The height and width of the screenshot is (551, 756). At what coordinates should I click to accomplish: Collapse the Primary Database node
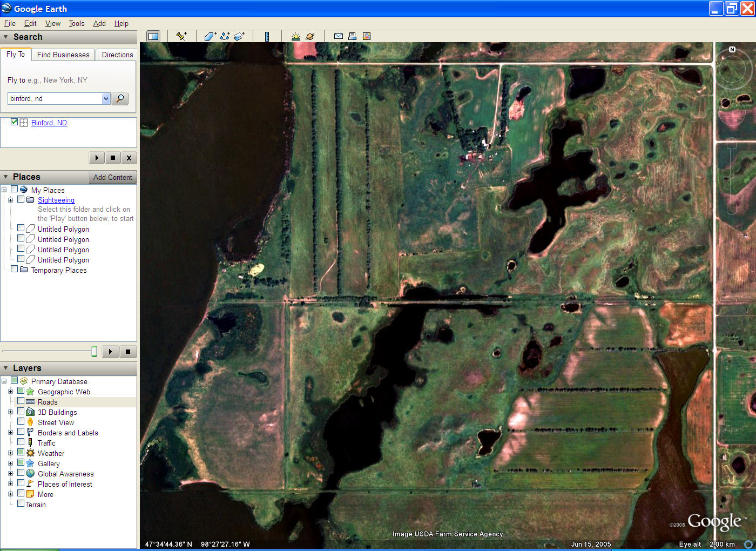pyautogui.click(x=4, y=381)
